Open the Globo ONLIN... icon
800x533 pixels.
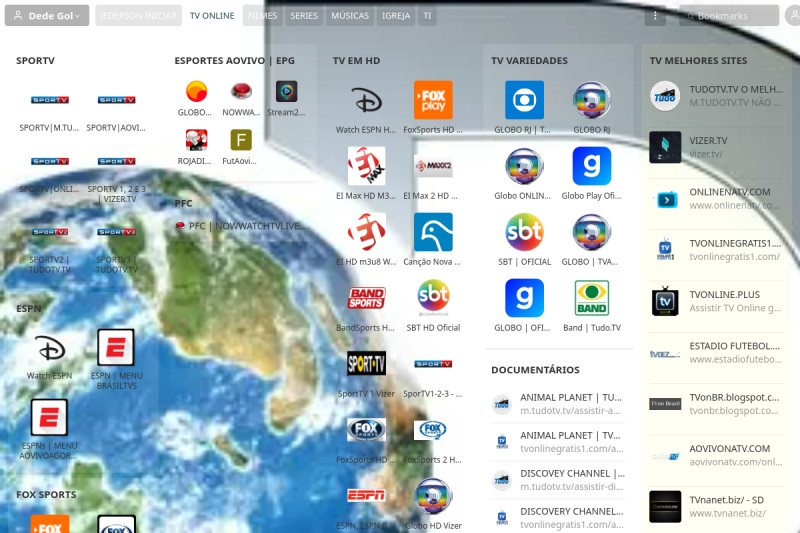(x=524, y=166)
